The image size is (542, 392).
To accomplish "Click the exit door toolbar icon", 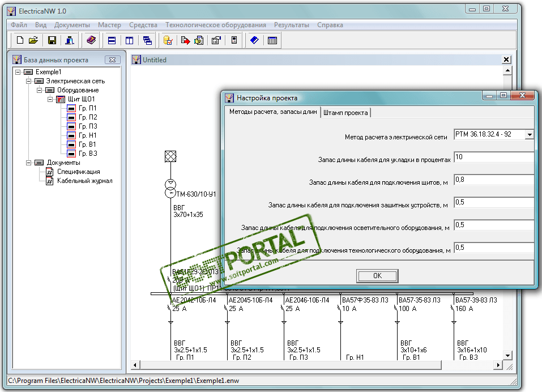I will pyautogui.click(x=70, y=40).
